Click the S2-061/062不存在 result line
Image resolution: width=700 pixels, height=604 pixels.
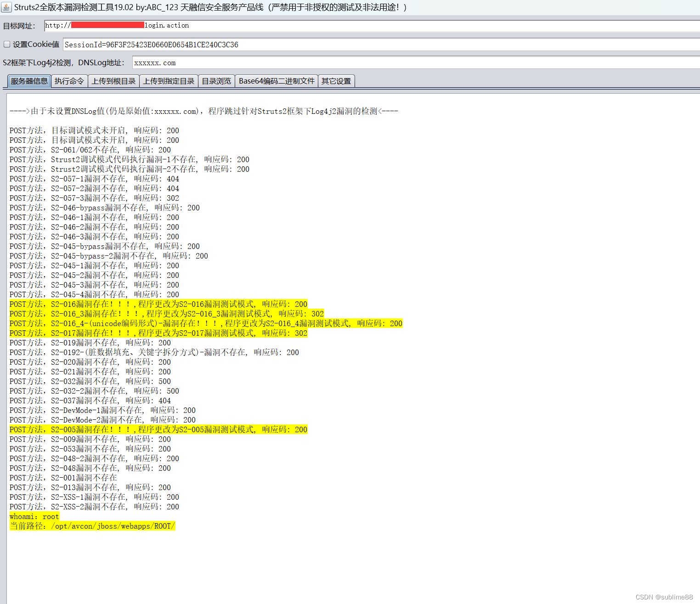(x=90, y=150)
